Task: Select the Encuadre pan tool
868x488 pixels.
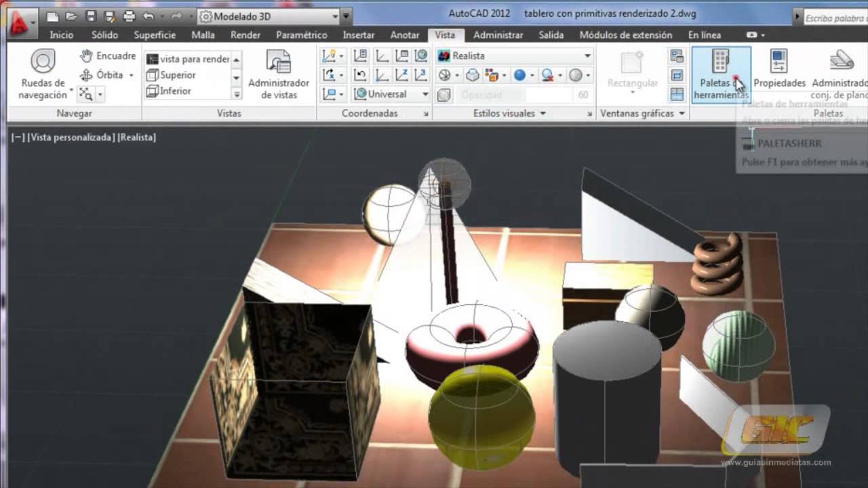Action: (x=108, y=56)
